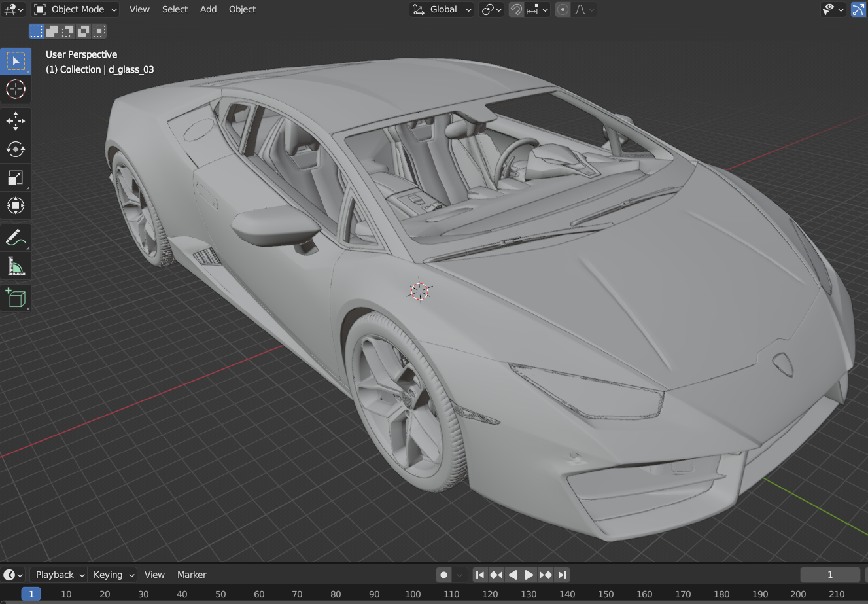Image resolution: width=868 pixels, height=604 pixels.
Task: Jump to the timeline start frame
Action: point(480,575)
